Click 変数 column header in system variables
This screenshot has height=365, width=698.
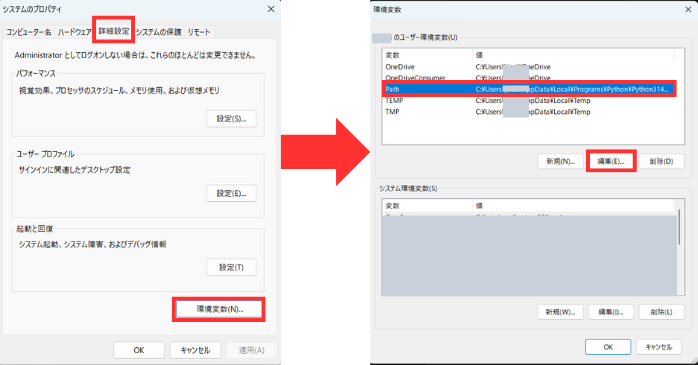pos(427,206)
